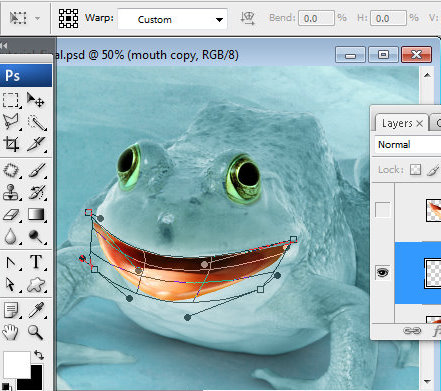
Task: Select the Eyedropper tool
Action: coord(37,310)
